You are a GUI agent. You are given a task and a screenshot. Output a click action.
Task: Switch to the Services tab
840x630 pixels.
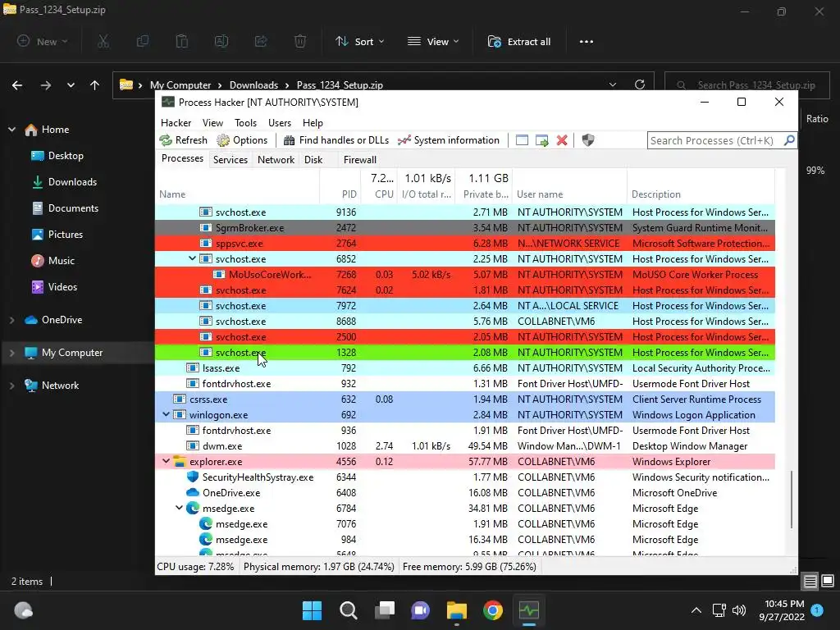pos(231,160)
